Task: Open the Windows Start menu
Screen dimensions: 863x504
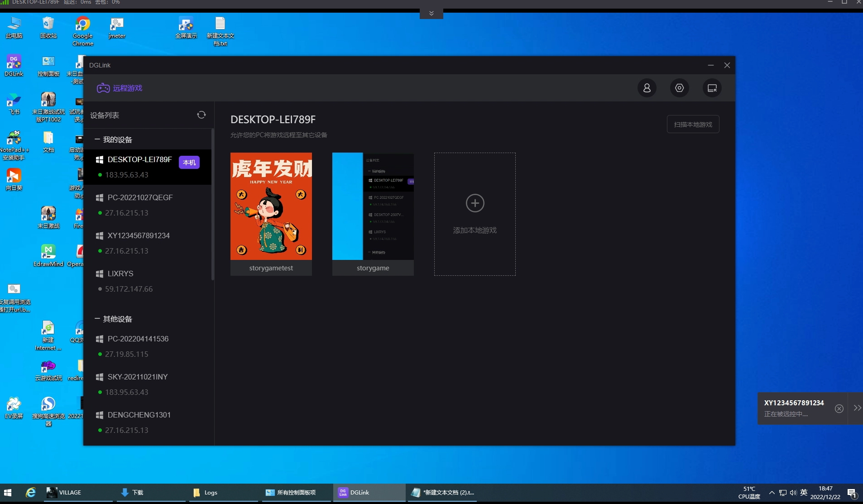Action: tap(8, 493)
